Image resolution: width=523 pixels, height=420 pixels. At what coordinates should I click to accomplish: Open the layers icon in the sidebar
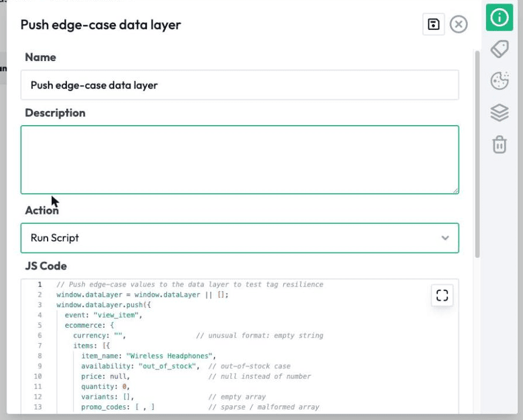pos(499,112)
